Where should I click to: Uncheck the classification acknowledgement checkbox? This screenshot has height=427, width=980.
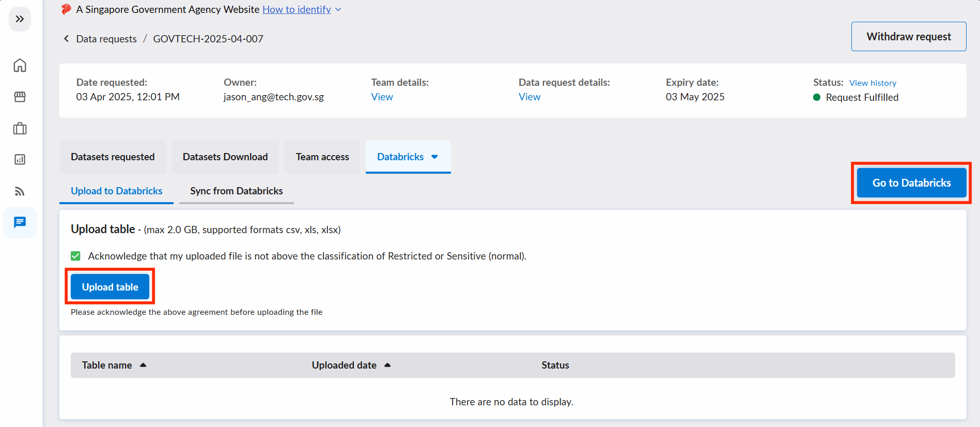[x=75, y=256]
